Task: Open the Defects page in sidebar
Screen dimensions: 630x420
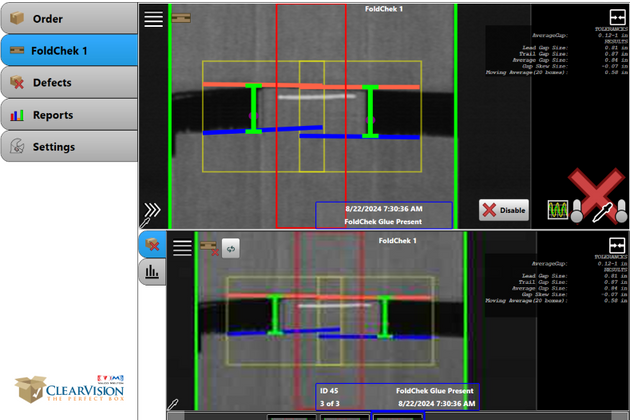Action: pos(69,82)
